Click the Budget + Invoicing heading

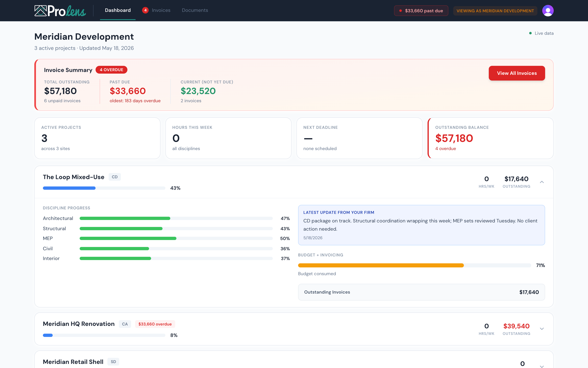[x=321, y=255]
